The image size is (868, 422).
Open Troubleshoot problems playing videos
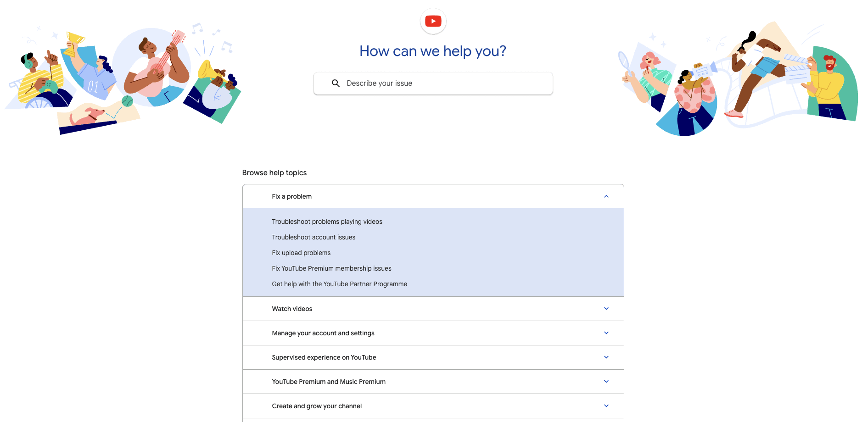tap(327, 222)
